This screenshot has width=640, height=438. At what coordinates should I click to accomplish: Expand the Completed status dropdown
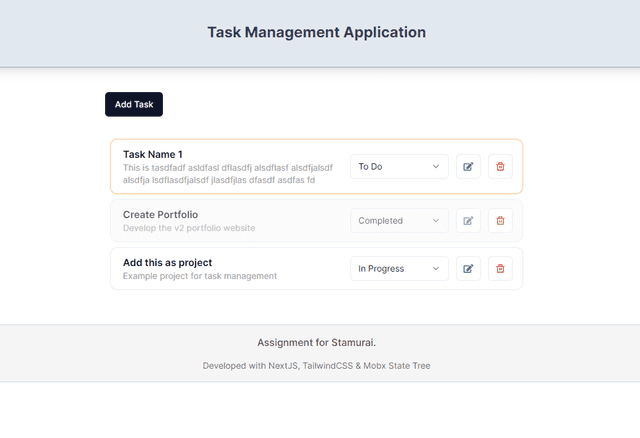[x=398, y=220]
